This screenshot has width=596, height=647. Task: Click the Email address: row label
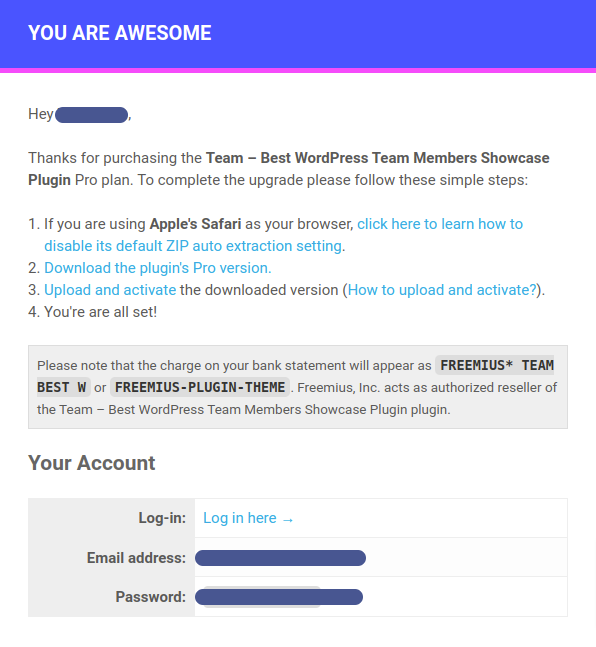[x=136, y=558]
